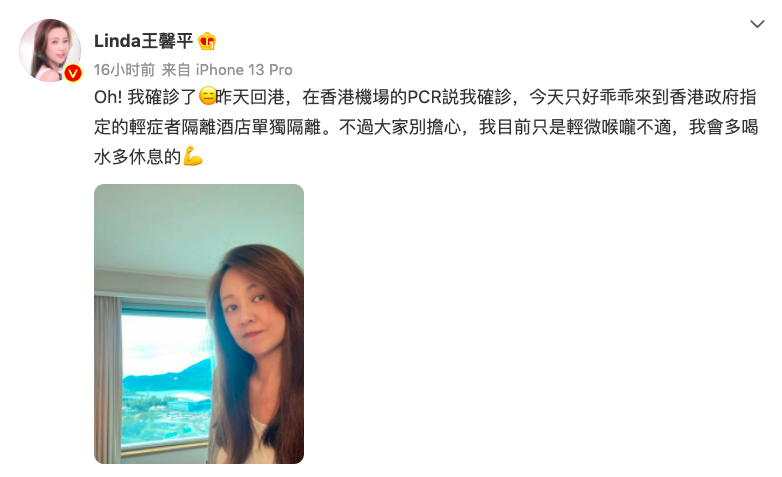The width and height of the screenshot is (782, 477).
Task: Click the phrase 香港機場 in post text
Action: tap(354, 97)
